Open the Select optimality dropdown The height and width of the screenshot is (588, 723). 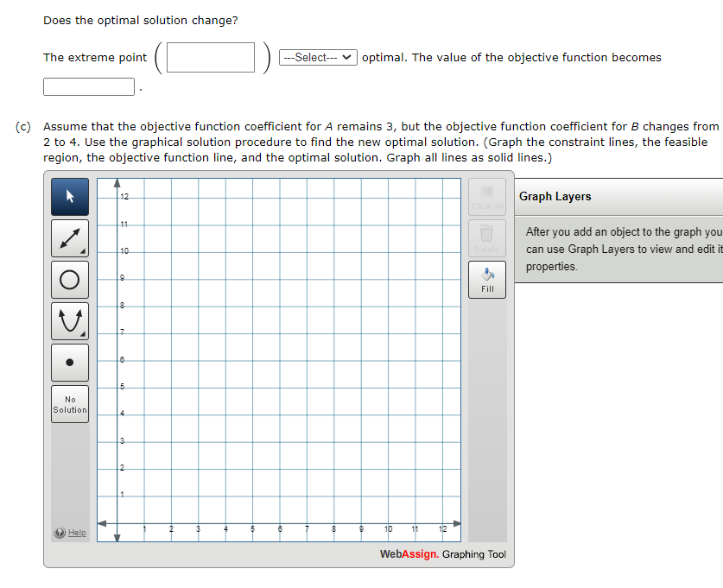[x=317, y=57]
